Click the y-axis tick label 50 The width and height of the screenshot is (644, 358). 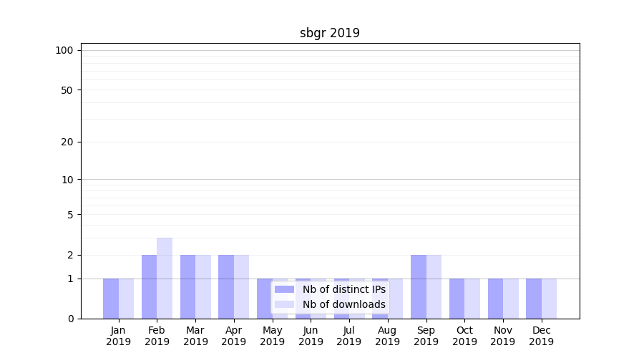[x=67, y=90]
